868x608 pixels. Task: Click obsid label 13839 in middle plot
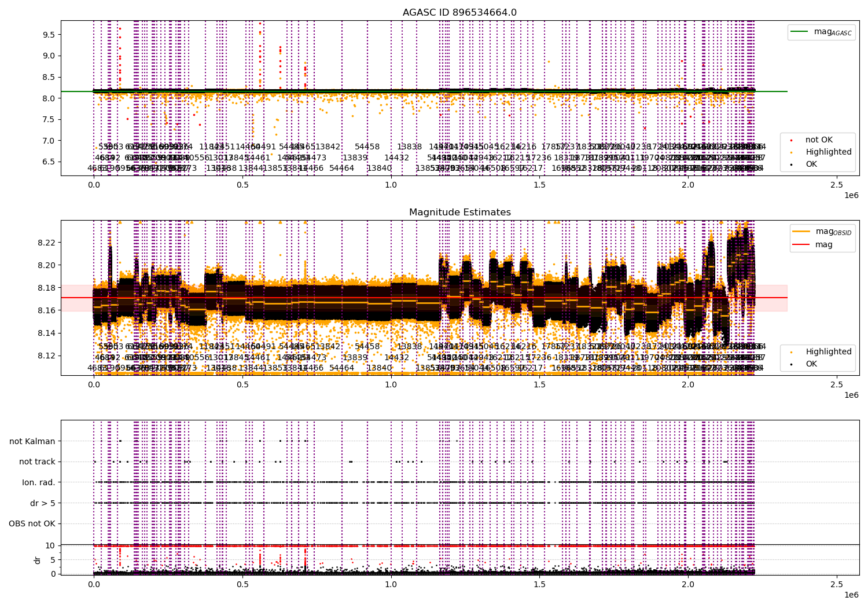(355, 357)
